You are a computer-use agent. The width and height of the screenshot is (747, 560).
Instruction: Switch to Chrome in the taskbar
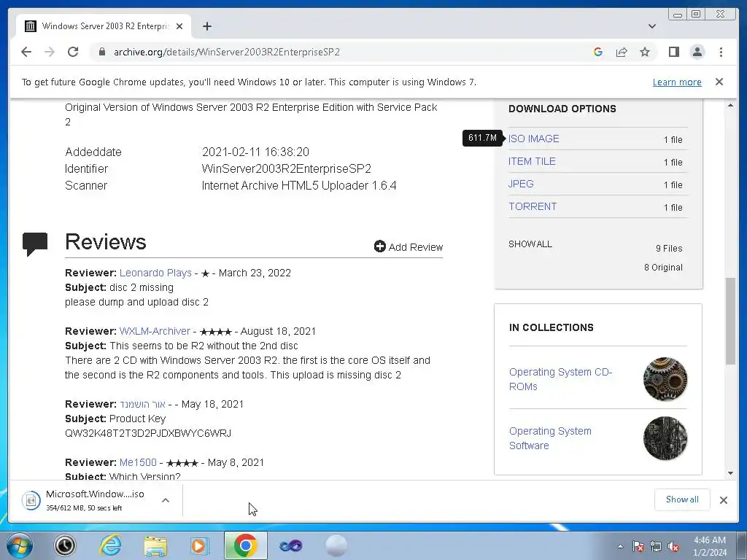tap(245, 545)
